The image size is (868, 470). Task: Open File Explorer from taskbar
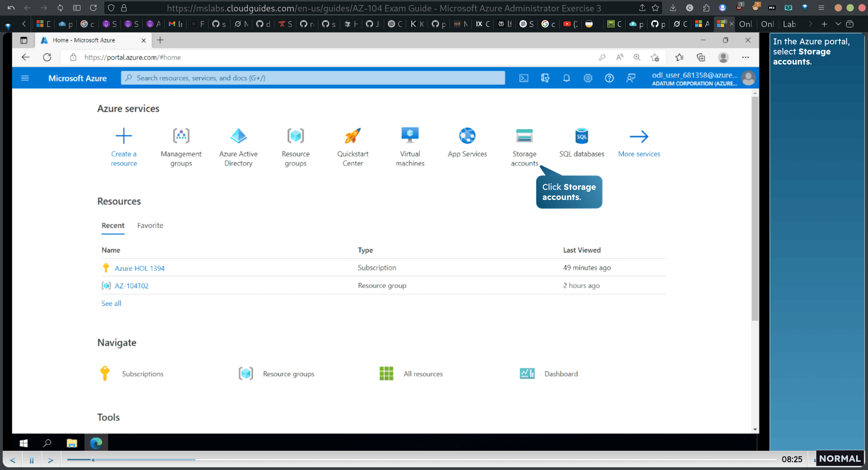pos(72,443)
